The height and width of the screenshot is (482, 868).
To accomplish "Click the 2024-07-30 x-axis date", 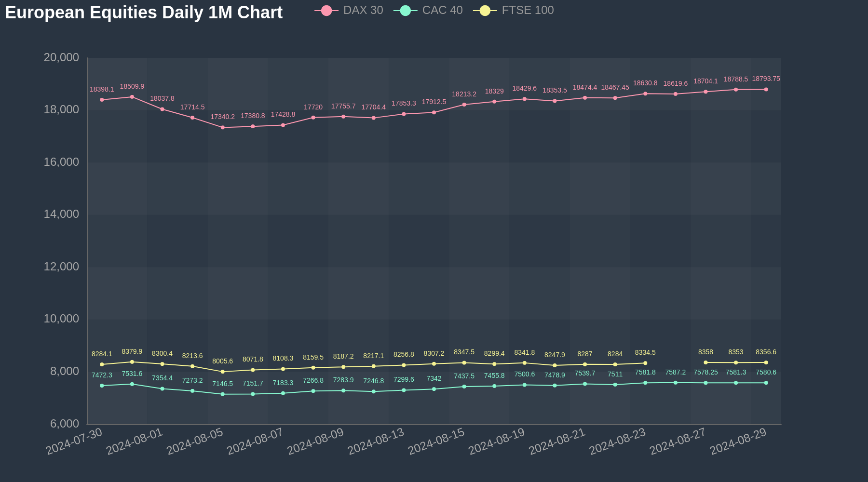I will click(74, 441).
